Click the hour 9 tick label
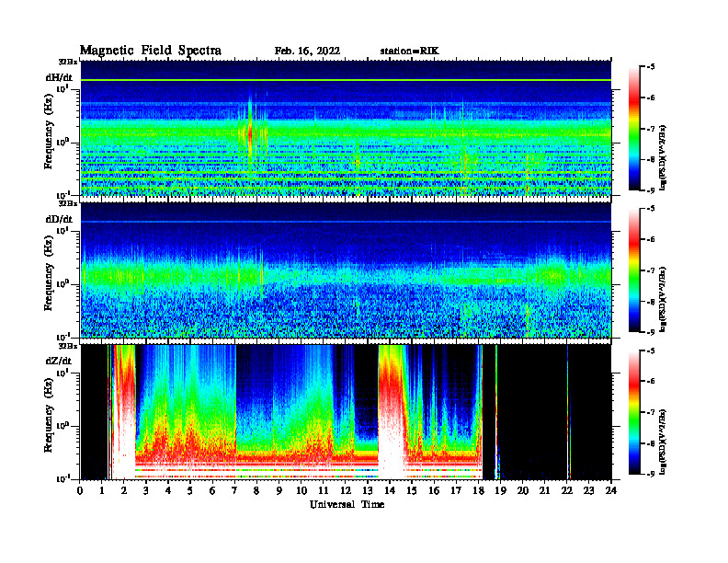 click(279, 491)
